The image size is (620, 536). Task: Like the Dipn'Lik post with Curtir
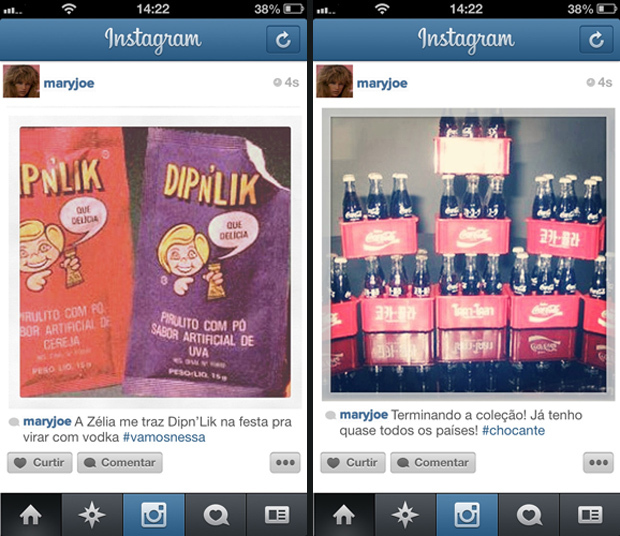click(40, 462)
